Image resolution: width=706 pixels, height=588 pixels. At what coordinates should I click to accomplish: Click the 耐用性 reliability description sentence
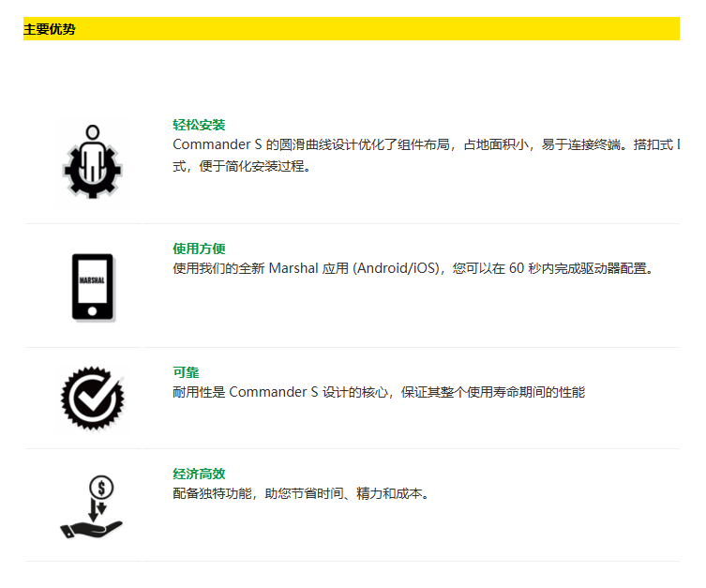click(x=379, y=392)
